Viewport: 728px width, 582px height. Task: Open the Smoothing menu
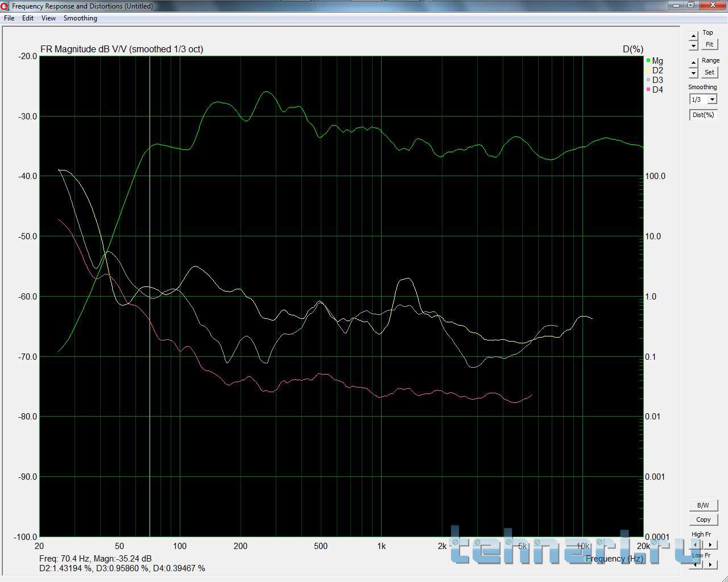click(x=80, y=18)
